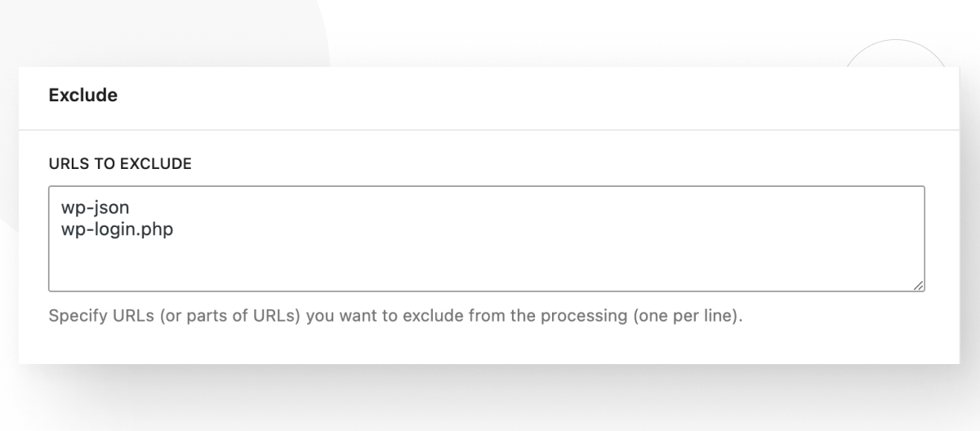Click the blank right side of textarea's first line
The height and width of the screenshot is (431, 980).
click(572, 208)
